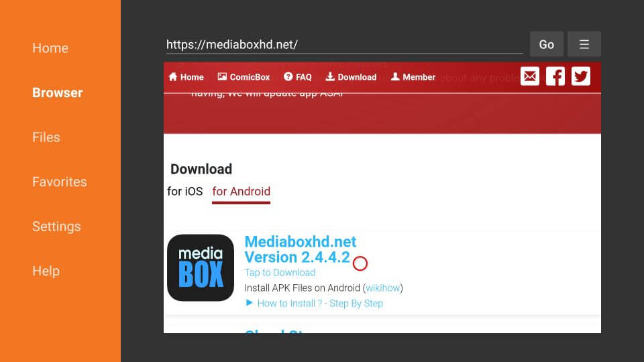Open Settings in the sidebar
The width and height of the screenshot is (644, 362).
point(56,227)
